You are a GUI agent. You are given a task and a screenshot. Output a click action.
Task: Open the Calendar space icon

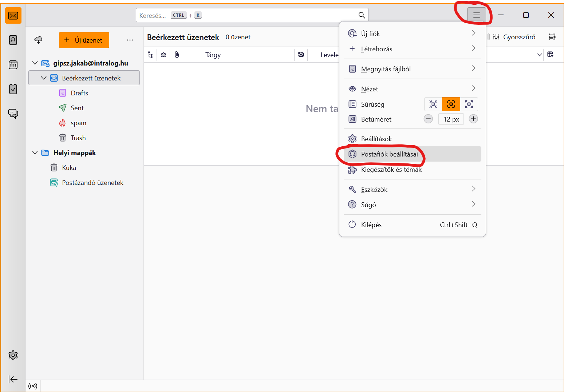[13, 65]
